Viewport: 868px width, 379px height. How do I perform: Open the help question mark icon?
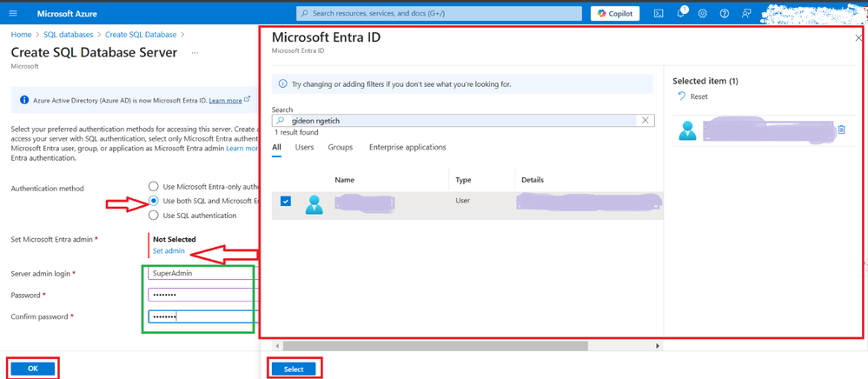click(x=724, y=13)
